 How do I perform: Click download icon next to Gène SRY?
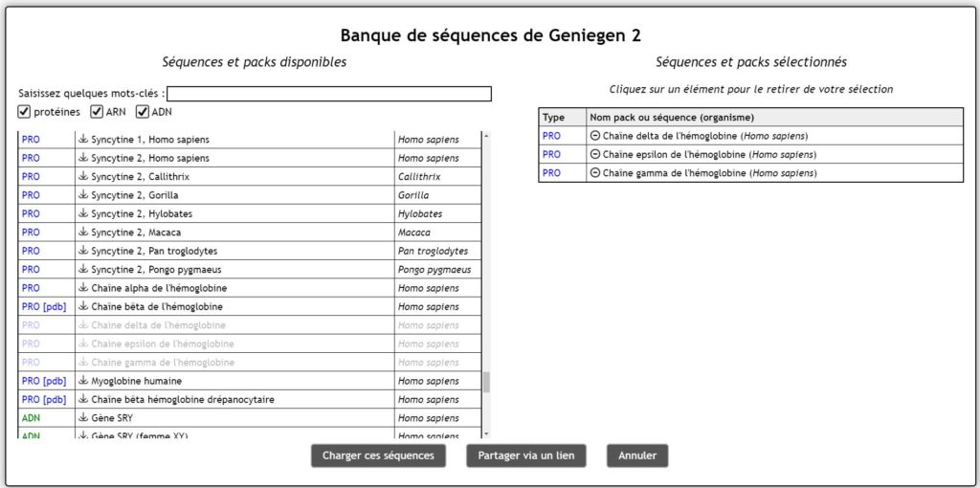83,418
